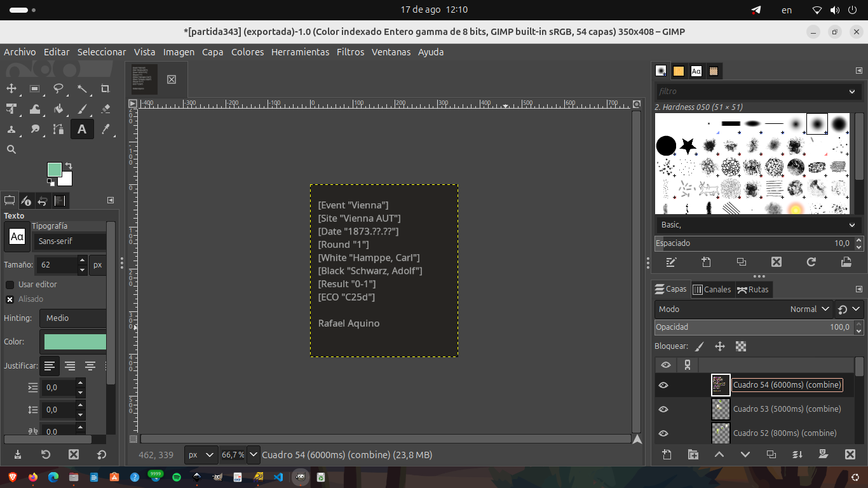Reset colors to black and white
This screenshot has height=488, width=868.
pos(51,182)
